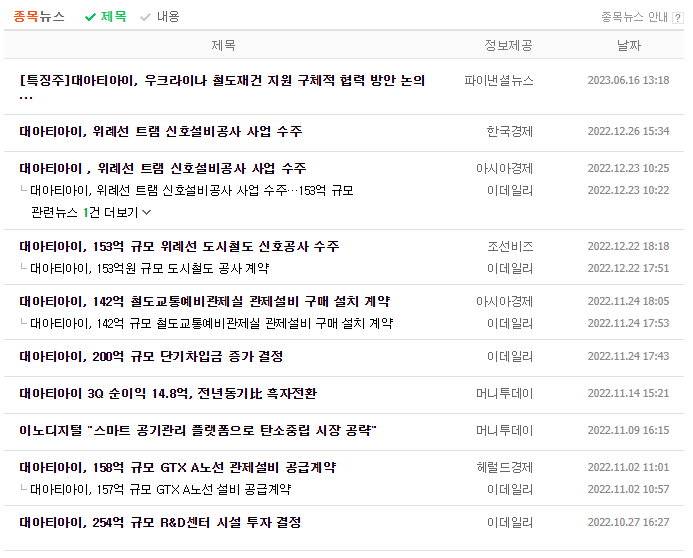The height and width of the screenshot is (558, 693).
Task: Open article 3Q 순이익 14.8억 흑자전환
Action: (168, 393)
